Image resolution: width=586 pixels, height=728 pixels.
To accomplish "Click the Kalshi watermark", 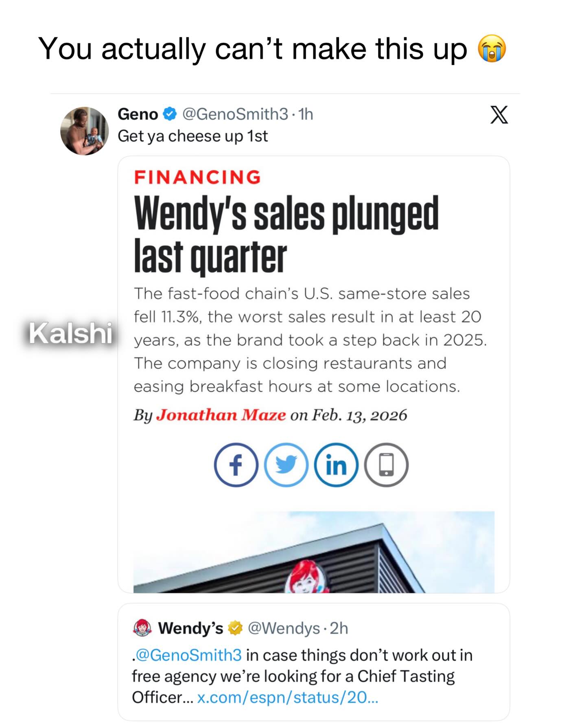I will 71,333.
